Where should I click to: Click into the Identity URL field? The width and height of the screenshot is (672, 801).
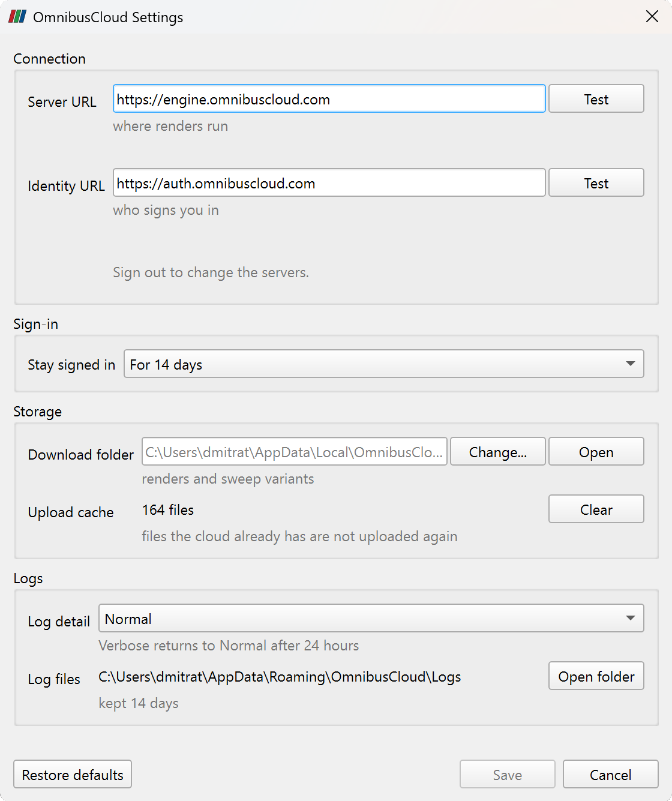(329, 182)
